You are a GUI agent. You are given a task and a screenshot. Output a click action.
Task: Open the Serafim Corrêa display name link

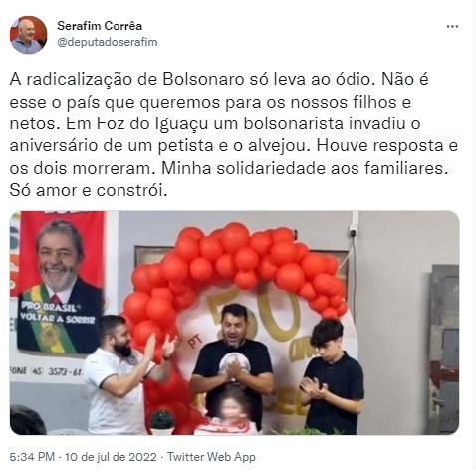(100, 26)
